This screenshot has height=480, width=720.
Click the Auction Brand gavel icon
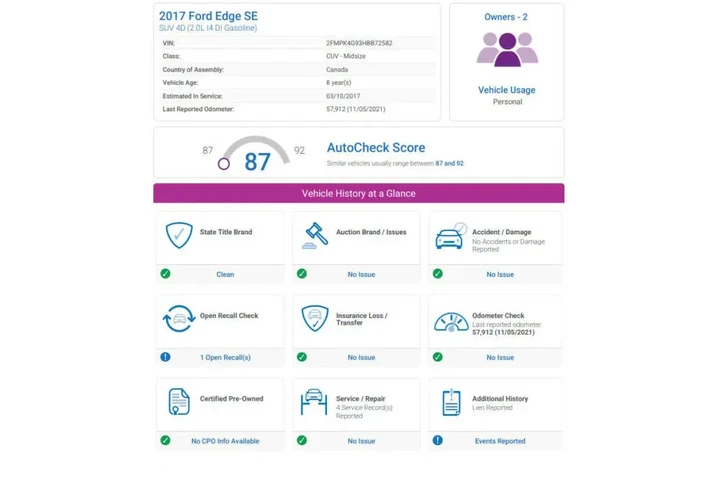315,236
